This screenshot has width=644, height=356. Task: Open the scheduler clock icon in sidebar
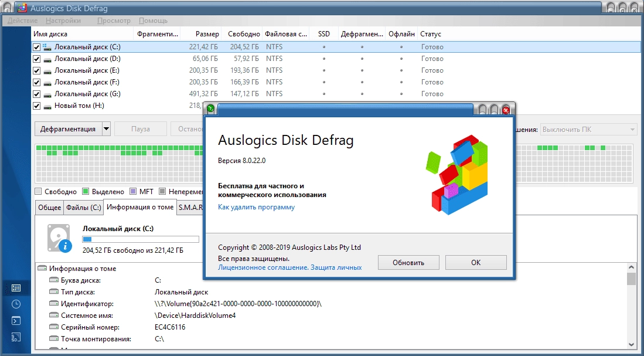click(16, 304)
